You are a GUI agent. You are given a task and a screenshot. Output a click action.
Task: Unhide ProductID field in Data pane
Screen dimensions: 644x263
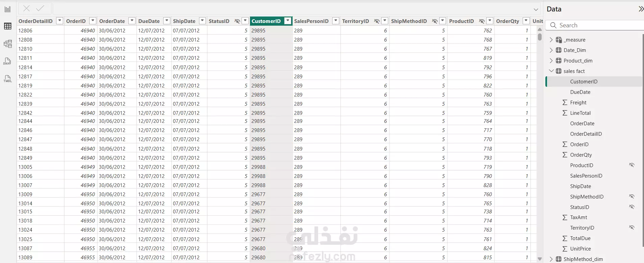tap(631, 165)
